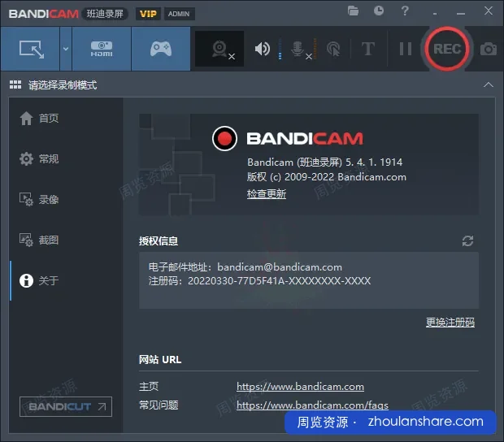The image size is (504, 442).
Task: Click the BANDICUT button
Action: (x=66, y=407)
